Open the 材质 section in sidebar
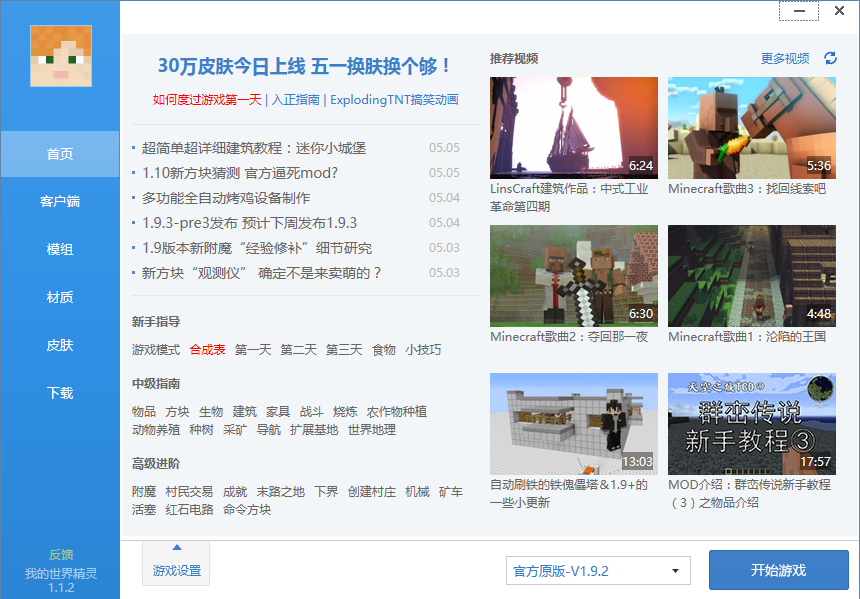The width and height of the screenshot is (860, 599). tap(59, 297)
